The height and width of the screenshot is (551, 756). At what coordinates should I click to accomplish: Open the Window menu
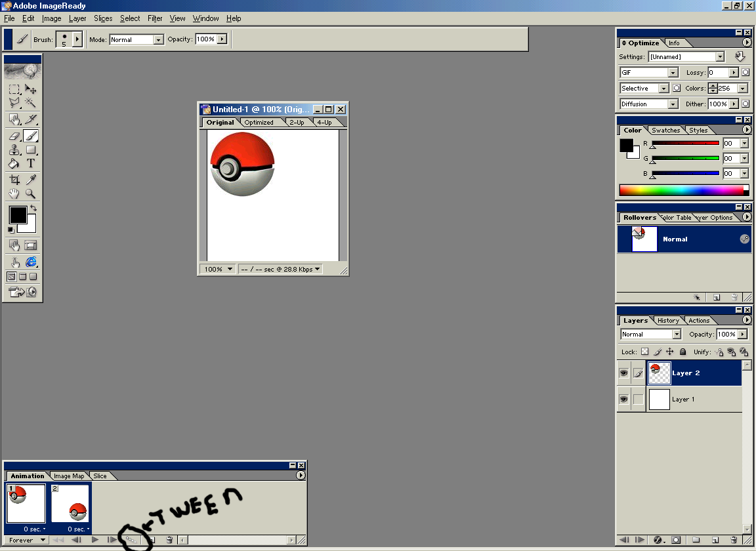[206, 18]
